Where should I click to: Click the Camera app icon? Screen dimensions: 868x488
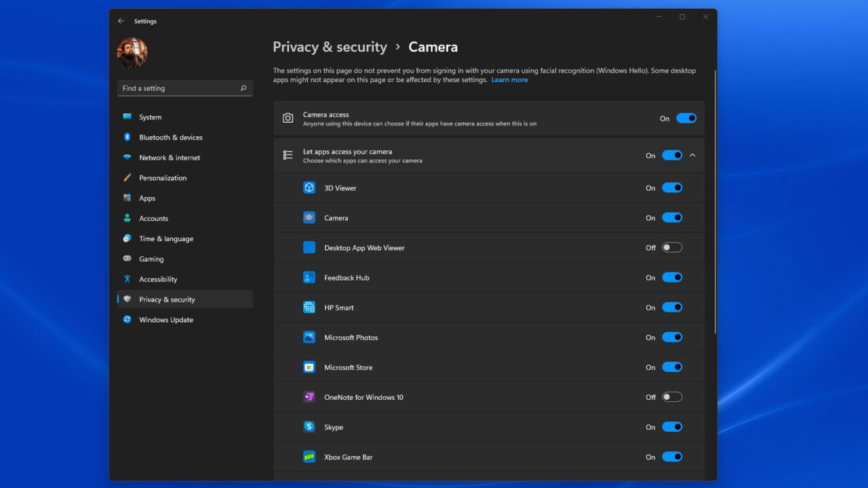[x=309, y=218]
